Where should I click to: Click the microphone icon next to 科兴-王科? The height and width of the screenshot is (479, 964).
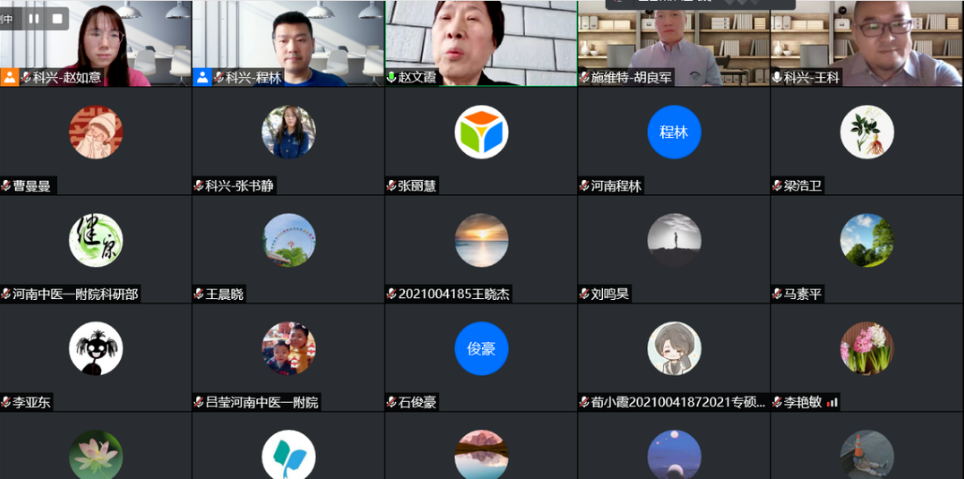pyautogui.click(x=777, y=77)
